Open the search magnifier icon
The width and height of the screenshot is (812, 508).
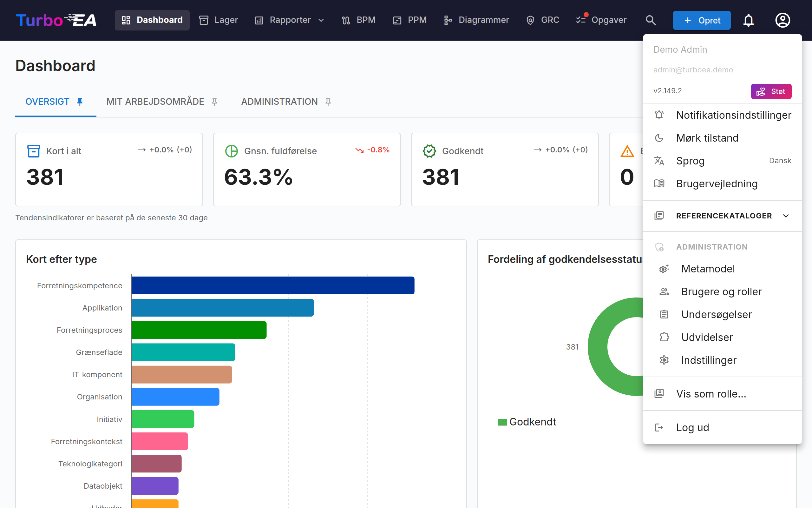click(651, 20)
